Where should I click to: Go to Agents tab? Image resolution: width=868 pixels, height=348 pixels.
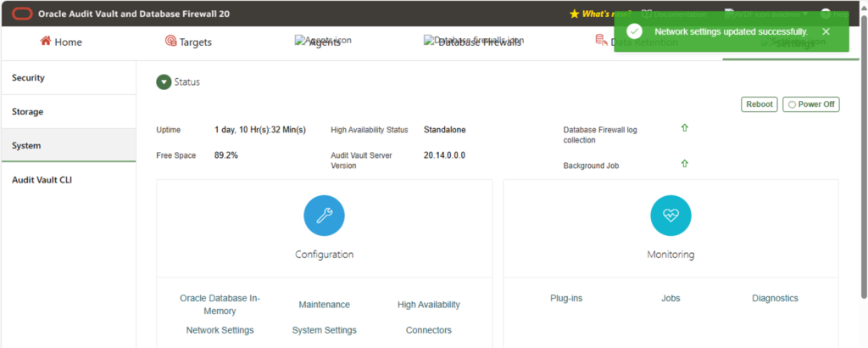(x=324, y=42)
